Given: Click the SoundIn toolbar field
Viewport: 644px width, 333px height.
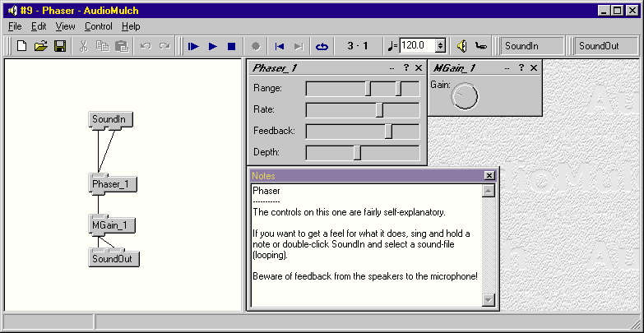Looking at the screenshot, I should pos(532,46).
